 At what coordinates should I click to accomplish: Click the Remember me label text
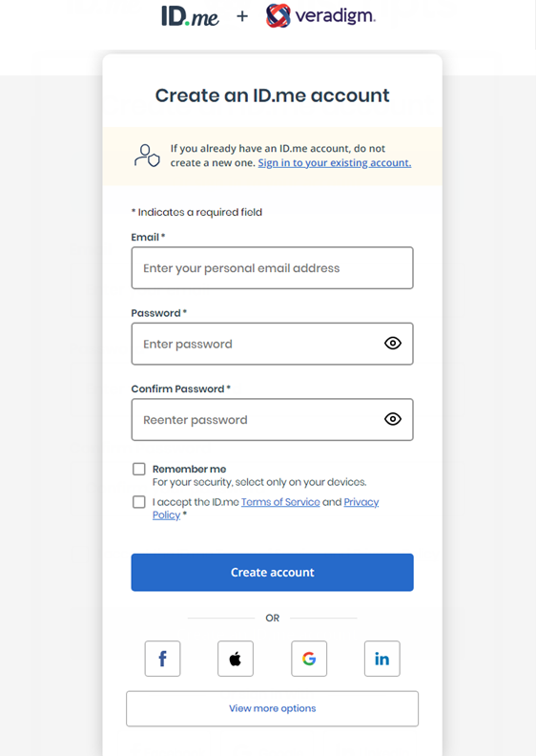189,469
